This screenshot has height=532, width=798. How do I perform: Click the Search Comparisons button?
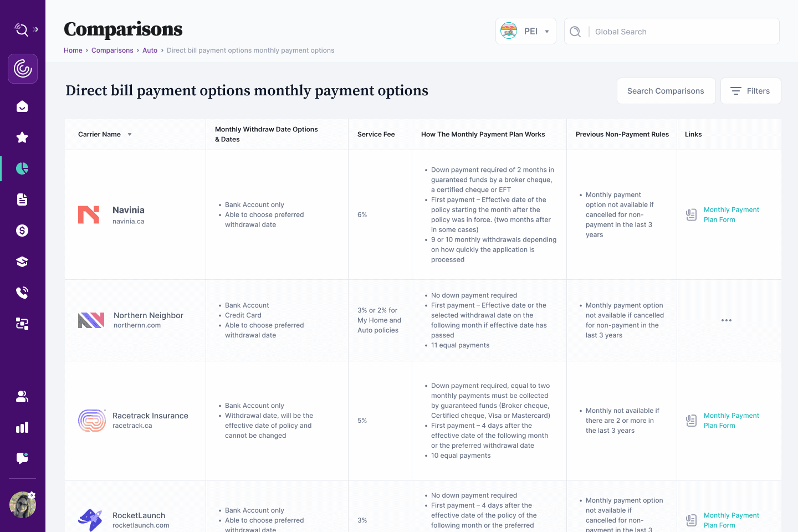(666, 91)
